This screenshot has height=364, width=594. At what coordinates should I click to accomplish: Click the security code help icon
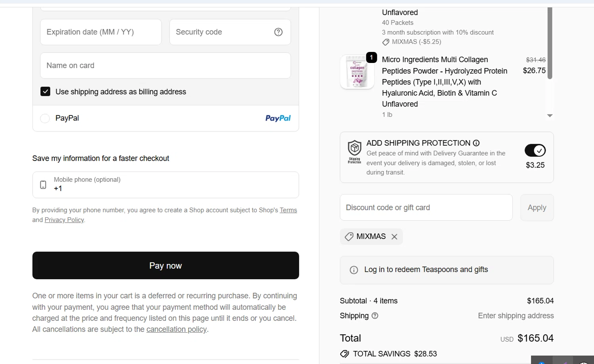(x=278, y=32)
